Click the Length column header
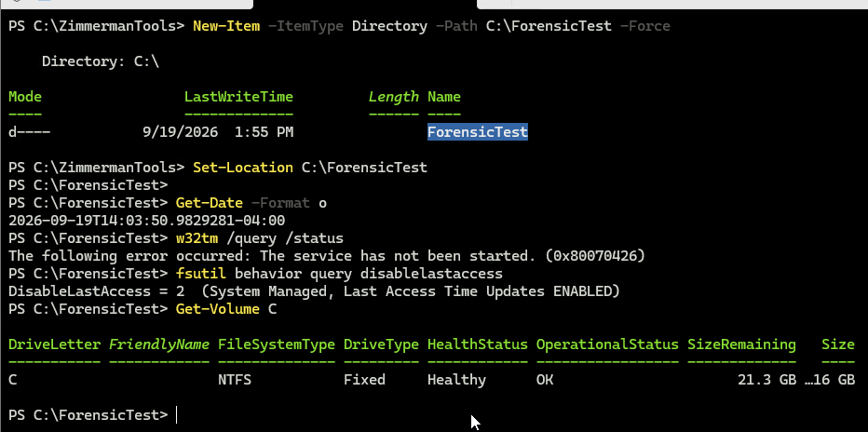 tap(394, 97)
